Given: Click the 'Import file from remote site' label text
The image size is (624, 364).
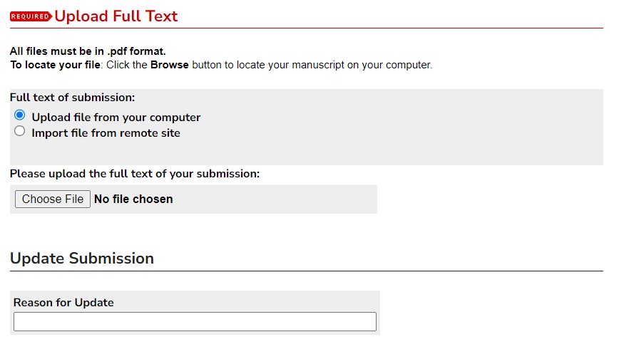Looking at the screenshot, I should pos(106,133).
